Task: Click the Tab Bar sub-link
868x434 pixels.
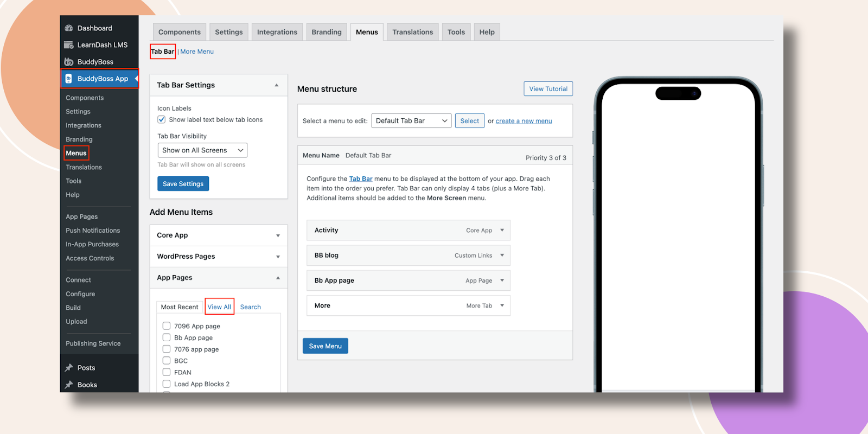Action: (163, 52)
